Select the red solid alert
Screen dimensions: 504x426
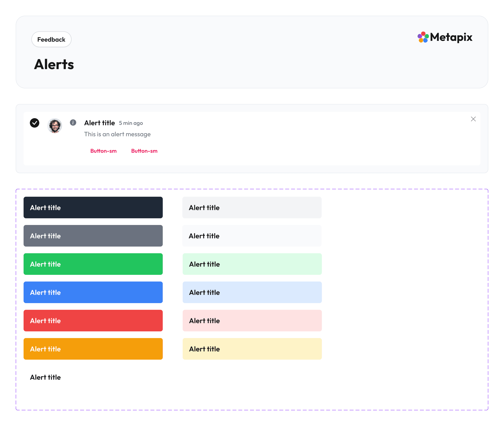point(93,320)
